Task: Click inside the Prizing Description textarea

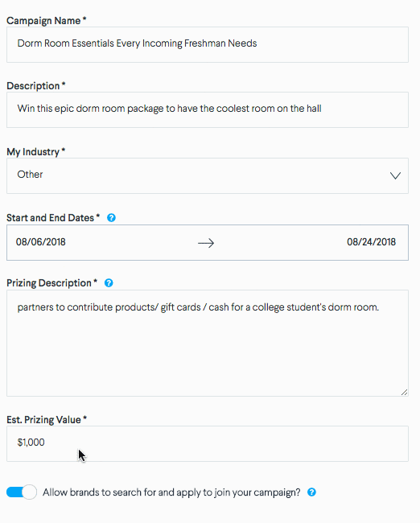Action: pos(208,344)
